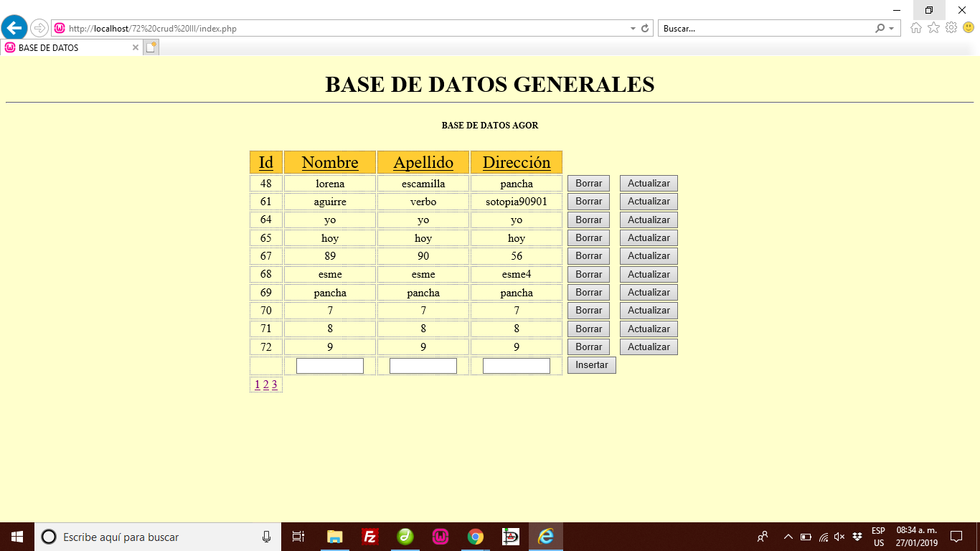Viewport: 980px width, 551px height.
Task: Open the browser Home icon
Action: click(x=916, y=28)
